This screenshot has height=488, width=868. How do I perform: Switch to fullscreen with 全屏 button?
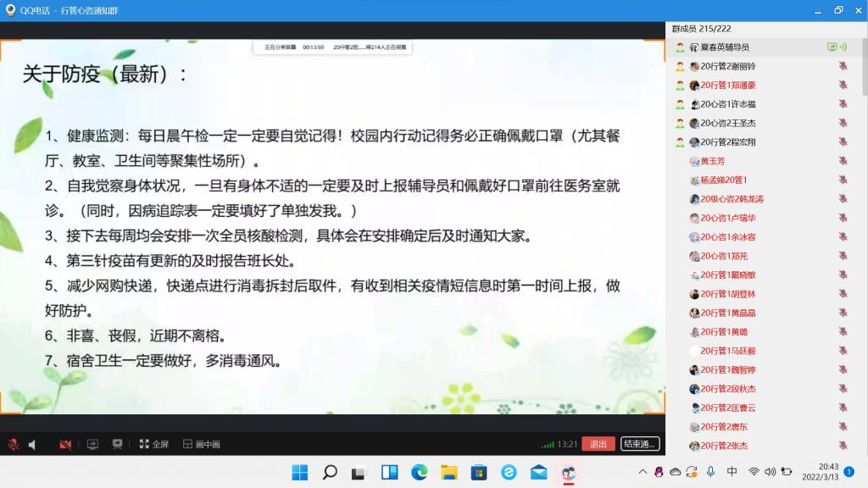click(154, 444)
